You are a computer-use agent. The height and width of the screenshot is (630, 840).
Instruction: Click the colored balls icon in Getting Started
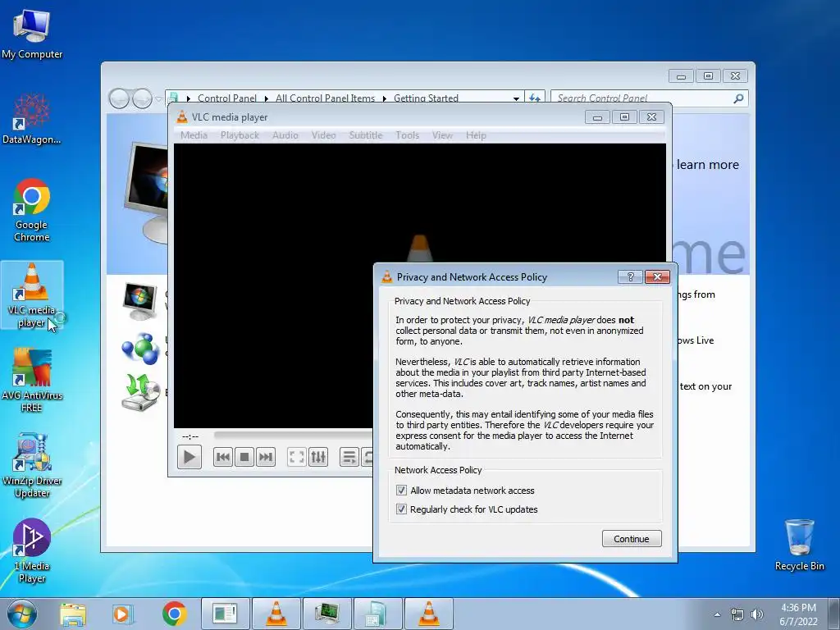pyautogui.click(x=140, y=348)
